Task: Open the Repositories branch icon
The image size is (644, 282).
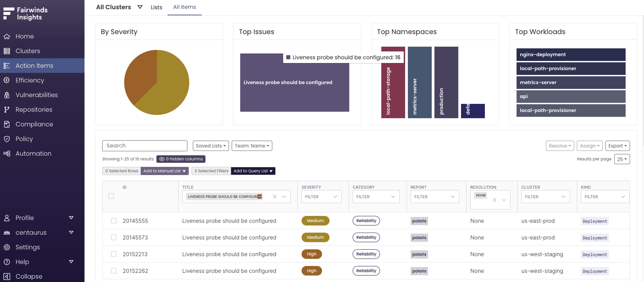Action: pos(7,110)
